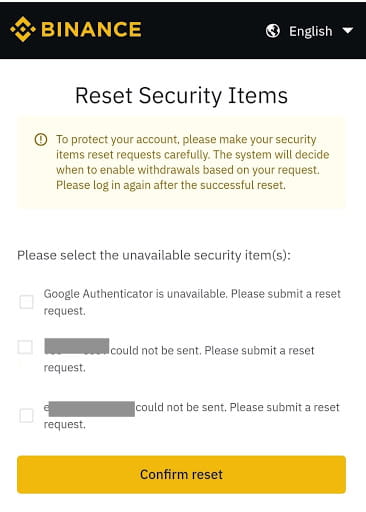Click the globe language icon
Screen dimensions: 366x512
tap(273, 31)
